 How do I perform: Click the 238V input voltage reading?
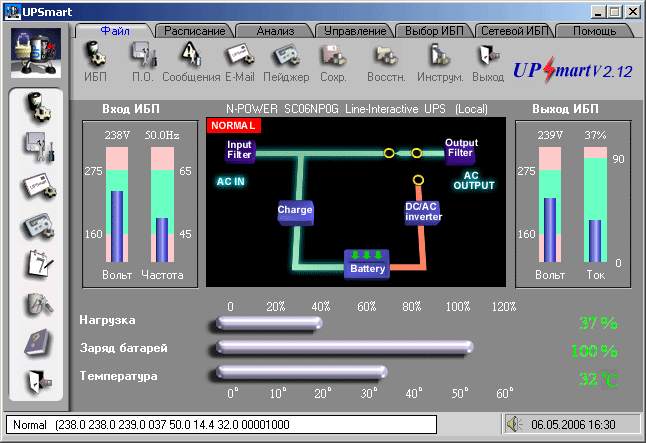click(x=117, y=135)
